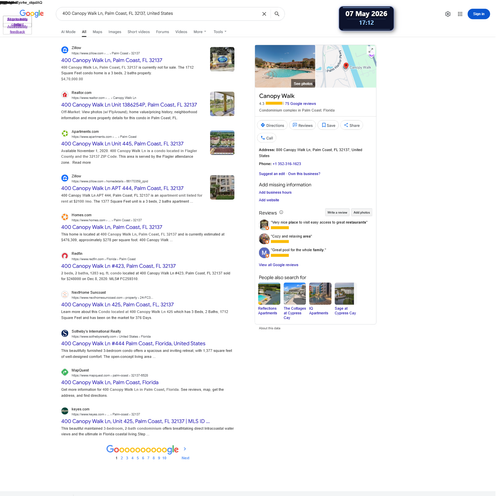
Task: Click Write a review button
Action: pyautogui.click(x=337, y=212)
